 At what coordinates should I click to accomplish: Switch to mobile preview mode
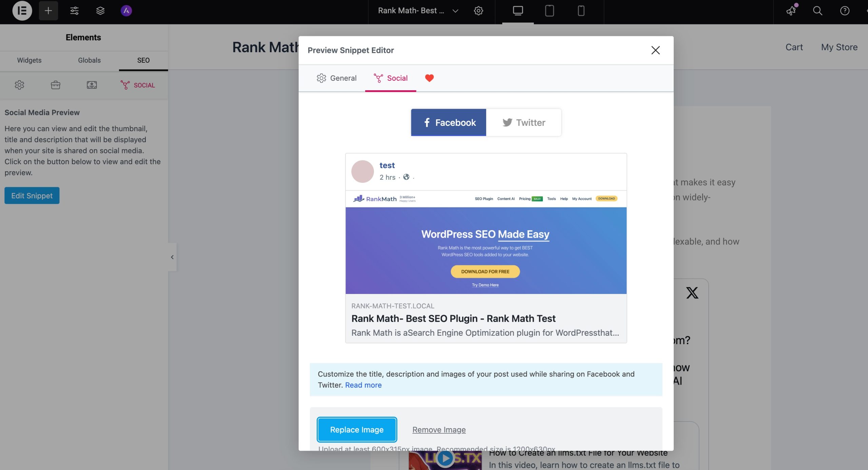pos(581,11)
